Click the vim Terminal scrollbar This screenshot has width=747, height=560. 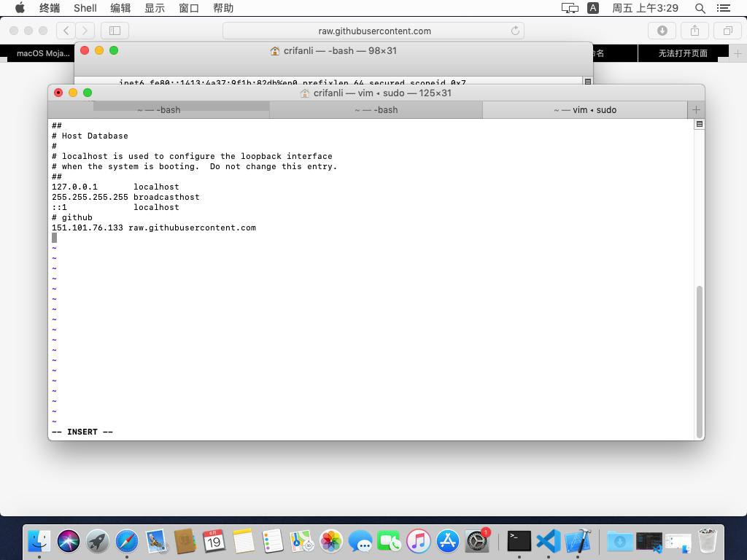point(700,362)
